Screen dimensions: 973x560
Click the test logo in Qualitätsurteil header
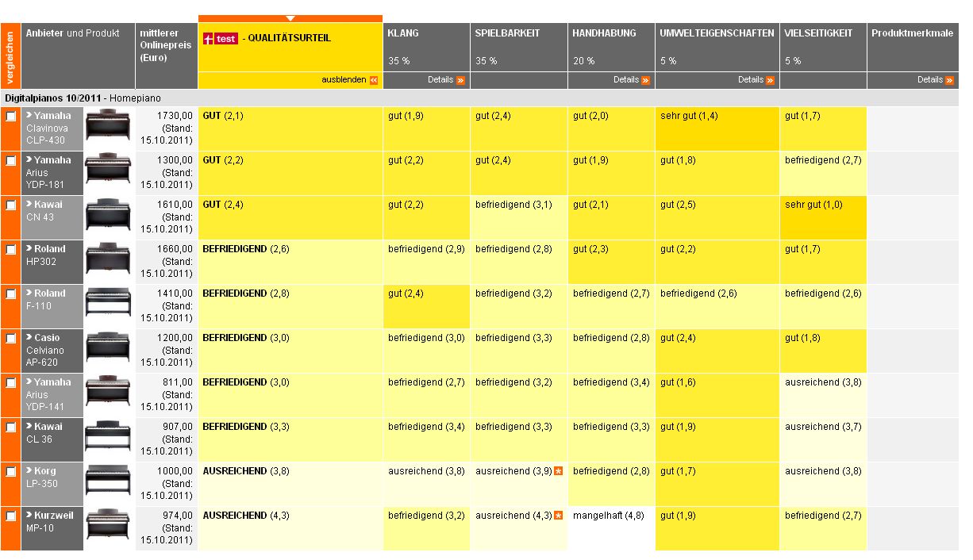coord(221,39)
